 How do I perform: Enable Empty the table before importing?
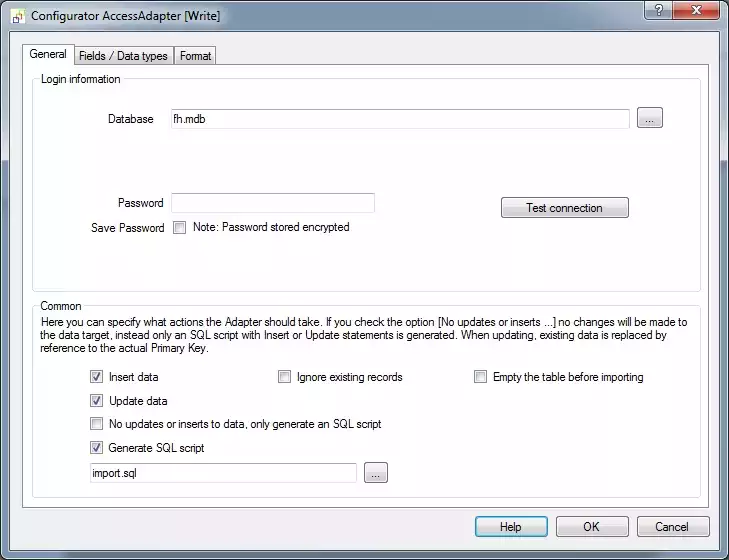[x=481, y=378]
